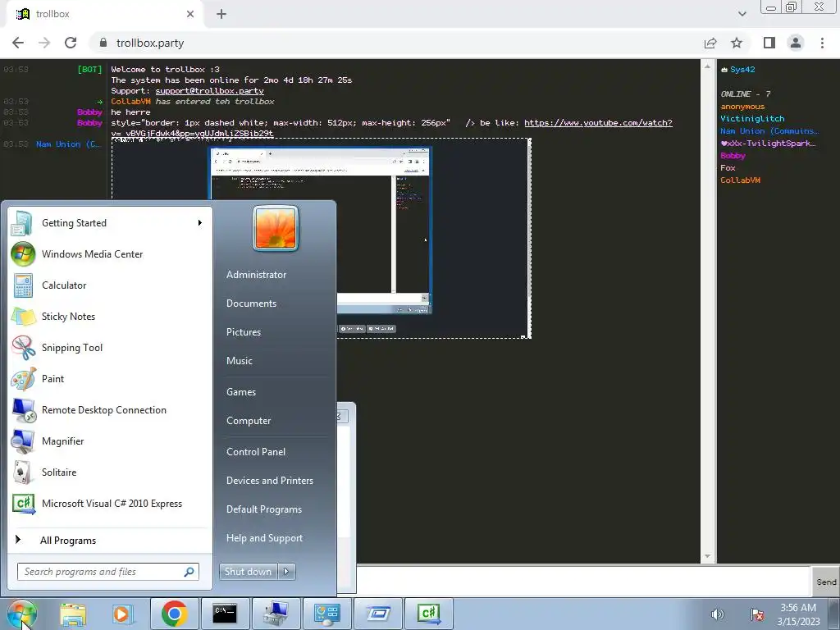
Task: Reload the trollbox page
Action: point(71,43)
